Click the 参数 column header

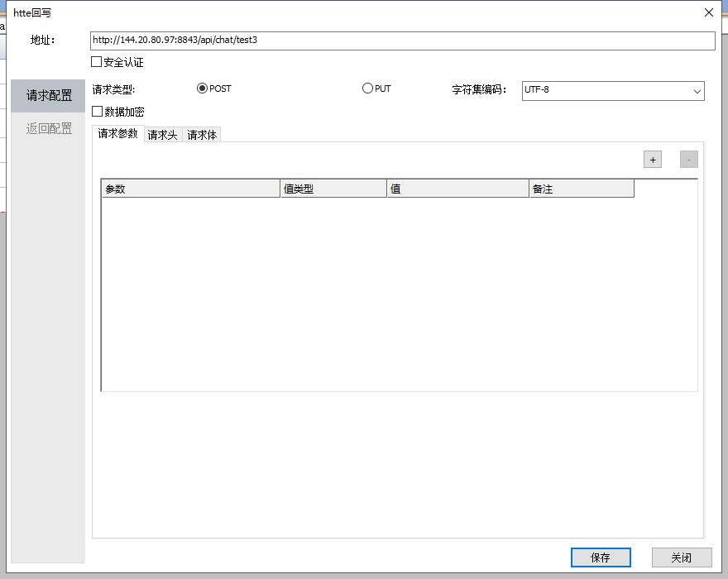point(191,189)
